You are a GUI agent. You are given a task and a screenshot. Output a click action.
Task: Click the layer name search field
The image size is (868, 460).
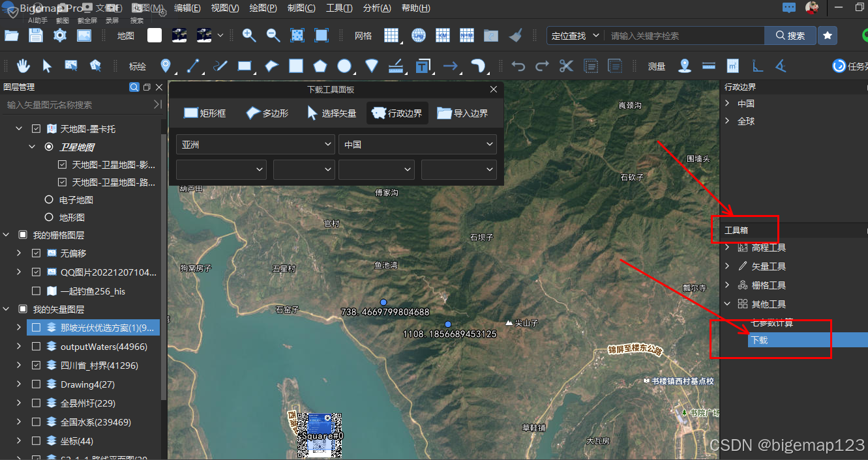(77, 104)
